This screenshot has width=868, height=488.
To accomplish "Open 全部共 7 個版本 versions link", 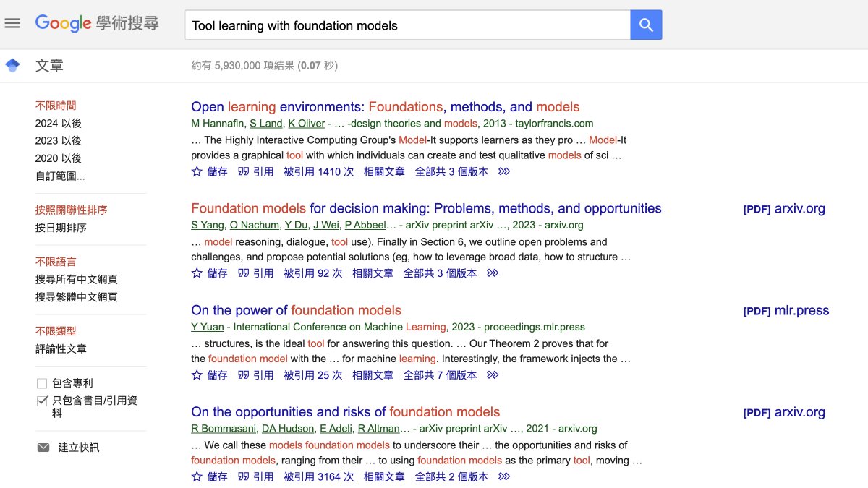I will [440, 375].
